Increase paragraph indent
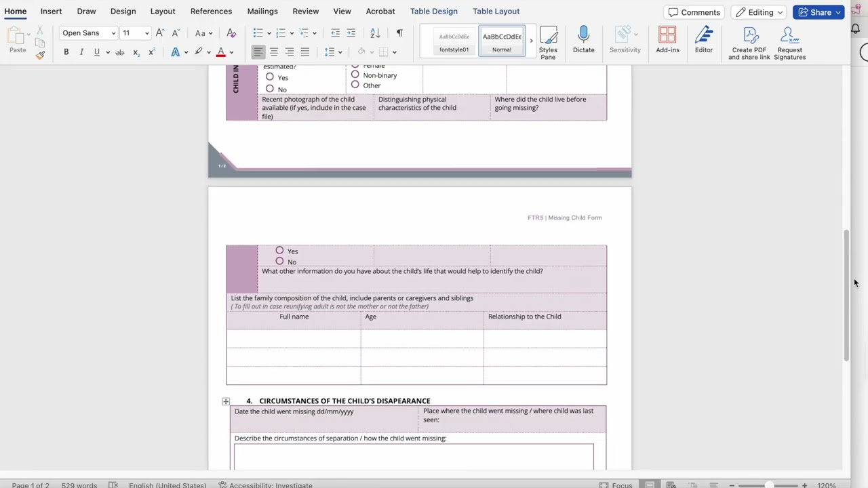The height and width of the screenshot is (488, 868). 351,33
